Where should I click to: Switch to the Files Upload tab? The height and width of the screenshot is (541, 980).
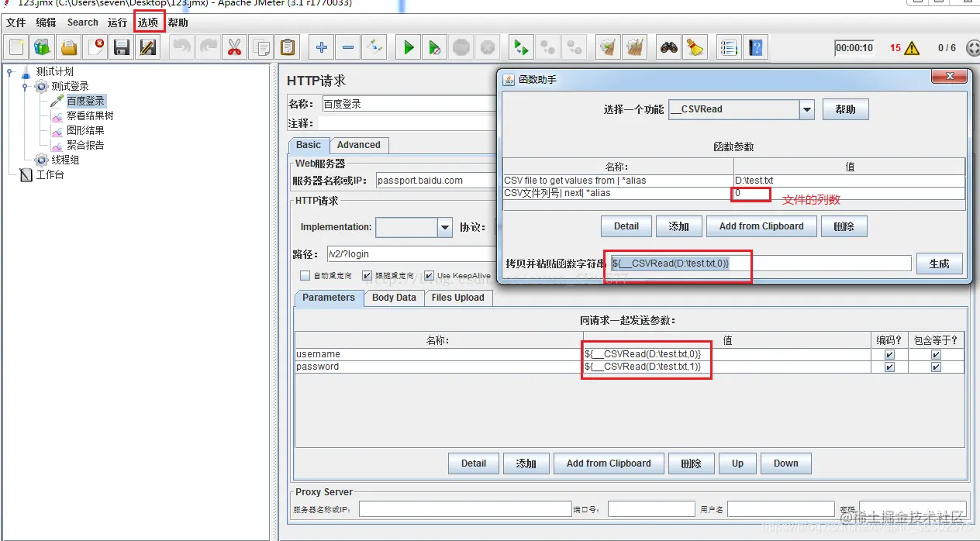457,298
